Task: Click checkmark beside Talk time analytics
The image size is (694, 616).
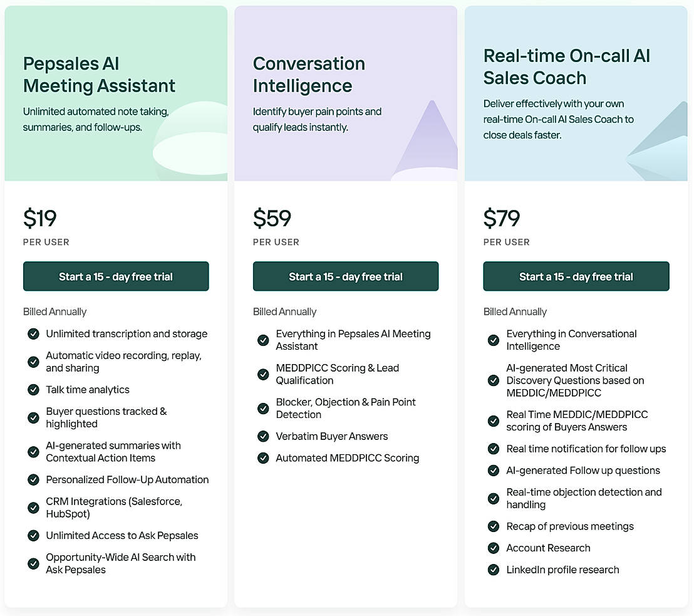Action: tap(33, 390)
